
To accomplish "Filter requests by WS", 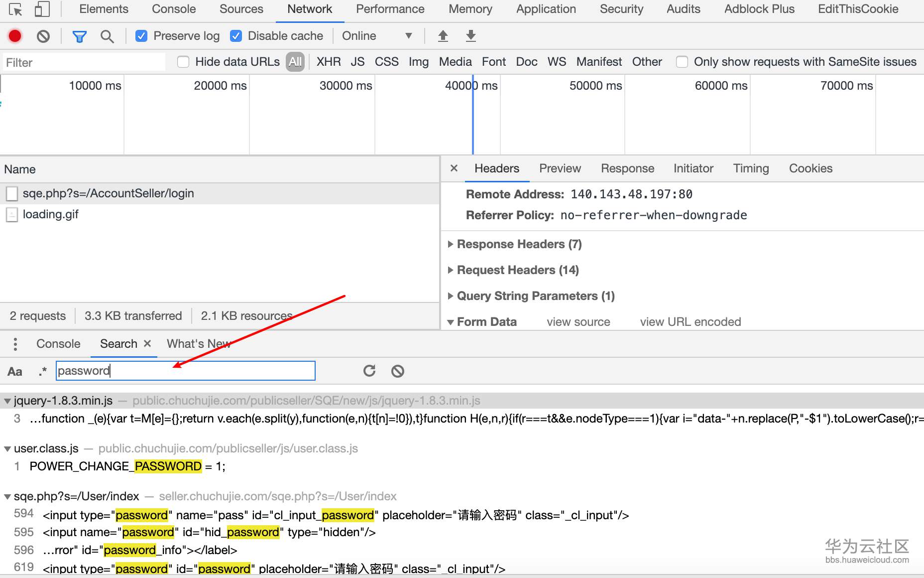I will coord(557,62).
